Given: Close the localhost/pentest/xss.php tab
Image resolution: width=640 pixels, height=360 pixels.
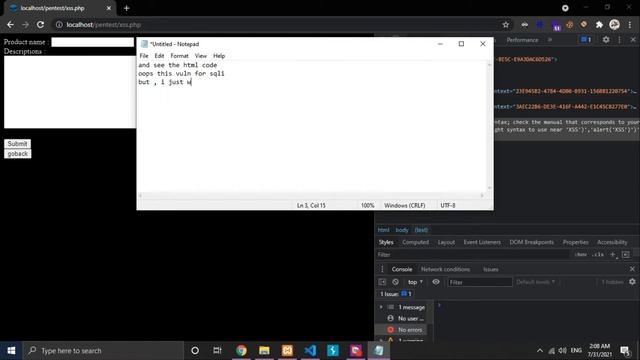Looking at the screenshot, I should point(109,8).
